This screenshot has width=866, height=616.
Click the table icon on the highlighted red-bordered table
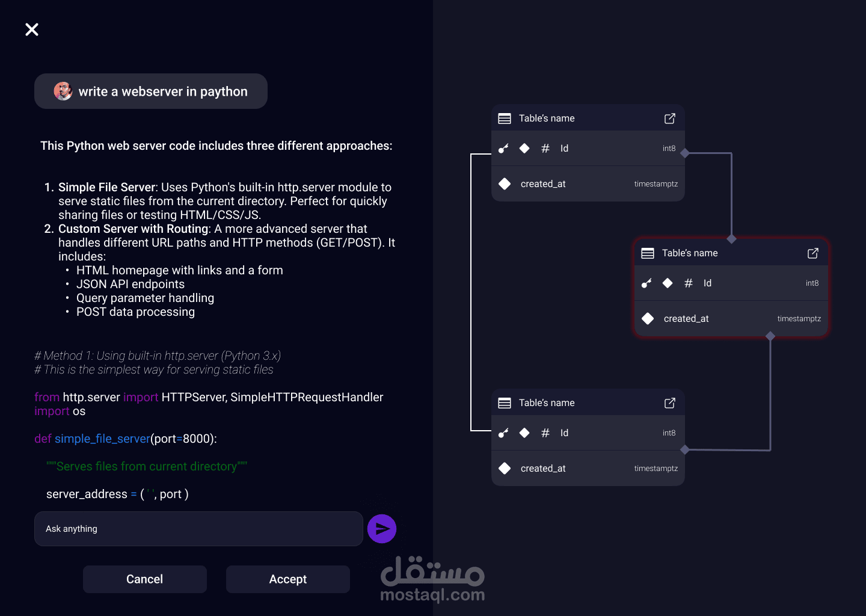click(647, 253)
